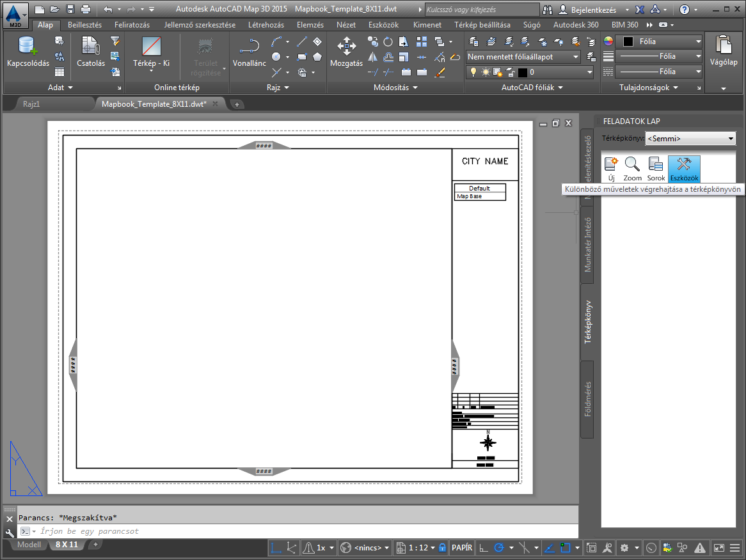Open the Elemzés ribbon tab

[310, 25]
